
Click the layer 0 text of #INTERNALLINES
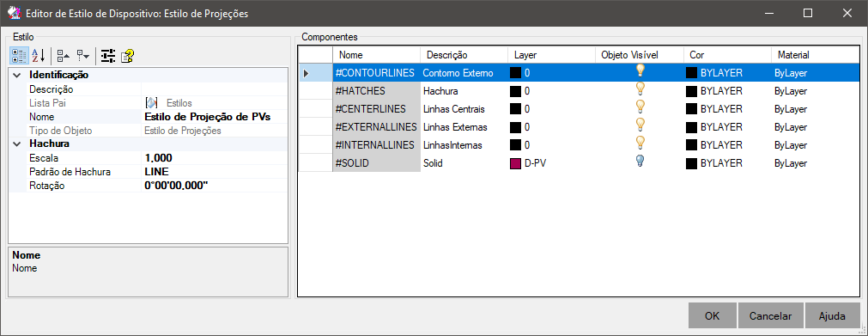(527, 145)
